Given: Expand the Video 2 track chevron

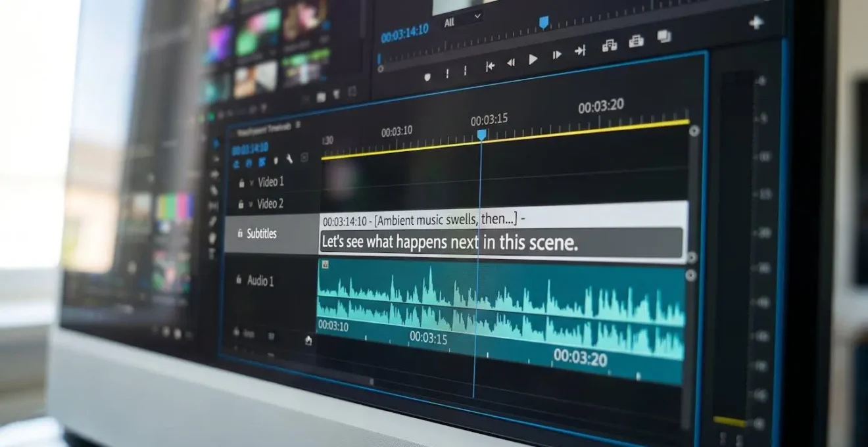Looking at the screenshot, I should 251,204.
